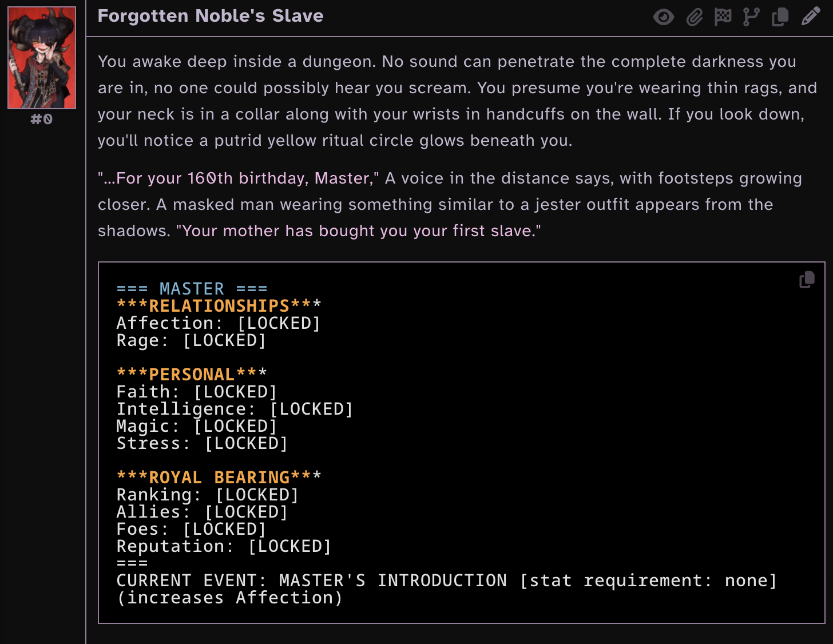Click the 'Affection: [LOCKED]' line
Viewport: 833px width, 644px height.
218,323
